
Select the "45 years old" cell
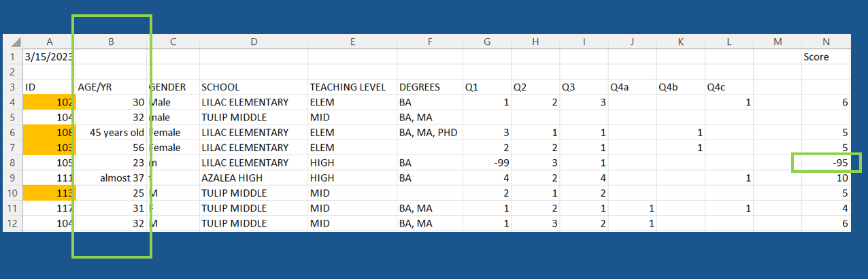[111, 133]
